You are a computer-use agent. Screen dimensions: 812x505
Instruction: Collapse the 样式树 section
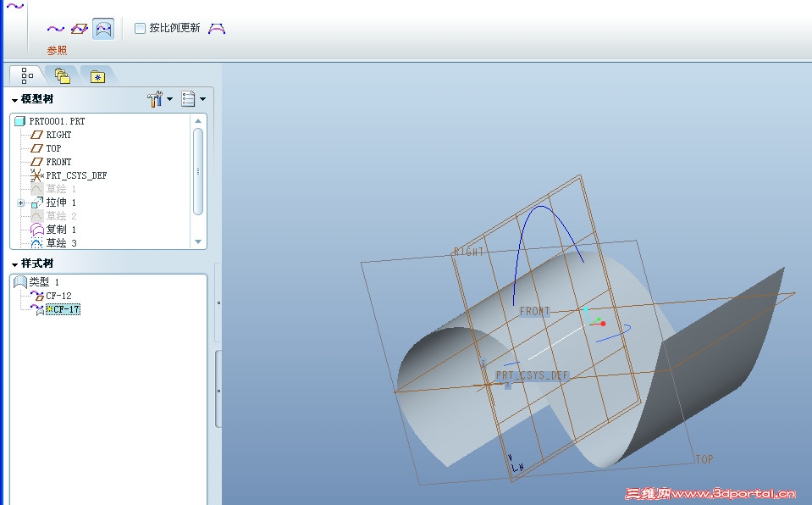tap(14, 264)
